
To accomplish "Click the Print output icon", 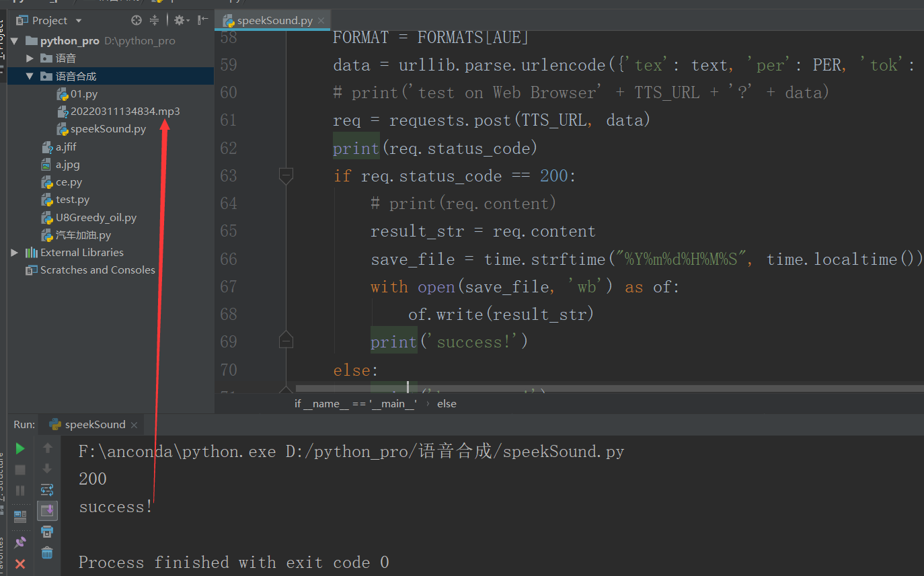I will 47,532.
